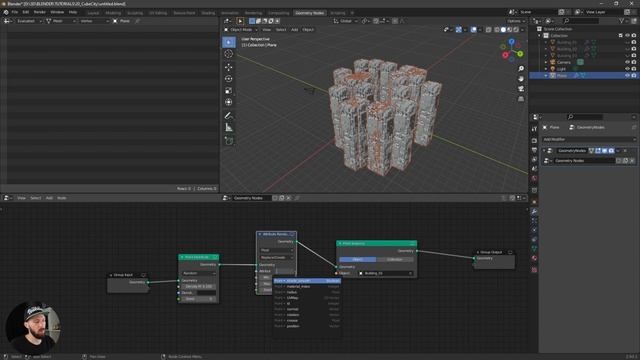Enable X-ray toggle in viewport header
The image size is (640, 360).
click(x=489, y=30)
